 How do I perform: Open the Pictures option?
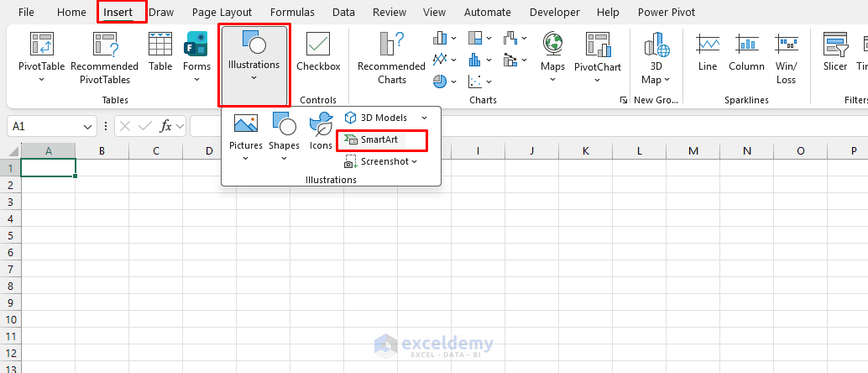246,138
